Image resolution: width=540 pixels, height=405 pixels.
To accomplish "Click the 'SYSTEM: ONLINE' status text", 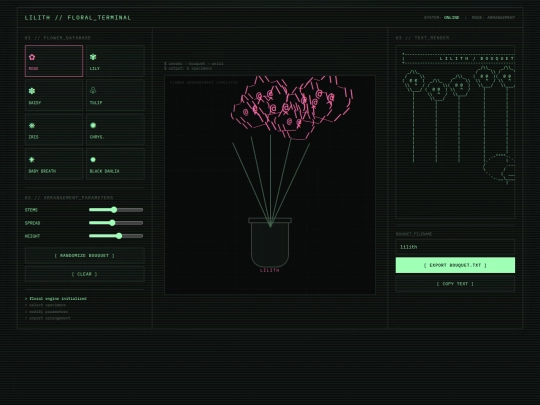I will 442,18.
